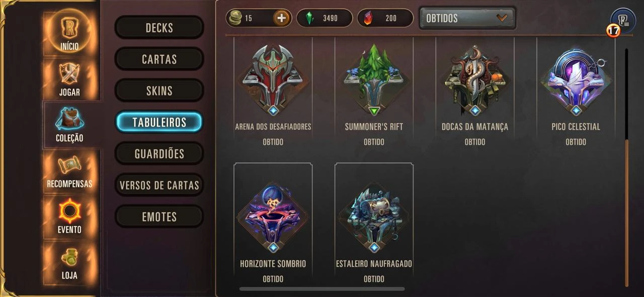Add coins with the plus button
The width and height of the screenshot is (644, 297).
tap(282, 18)
